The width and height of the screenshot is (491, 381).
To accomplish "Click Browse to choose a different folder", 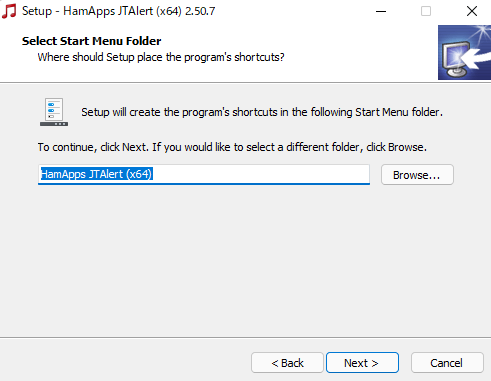I will tap(417, 175).
